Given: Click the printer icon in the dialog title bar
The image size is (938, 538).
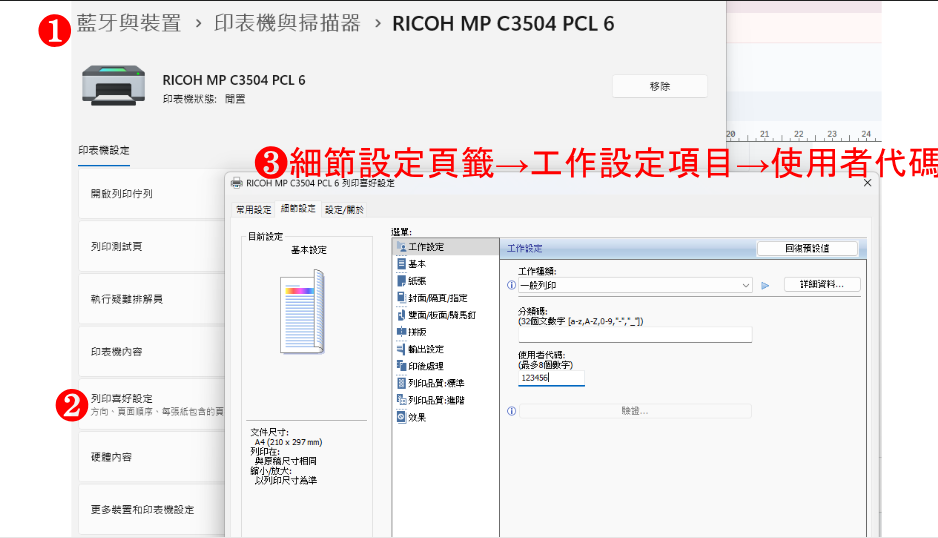Looking at the screenshot, I should [237, 183].
